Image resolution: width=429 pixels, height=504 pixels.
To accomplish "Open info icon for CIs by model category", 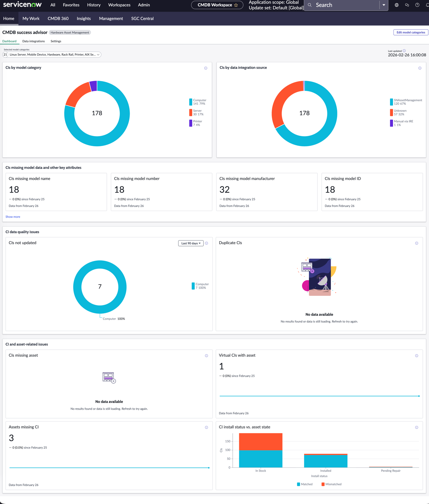I will (206, 68).
